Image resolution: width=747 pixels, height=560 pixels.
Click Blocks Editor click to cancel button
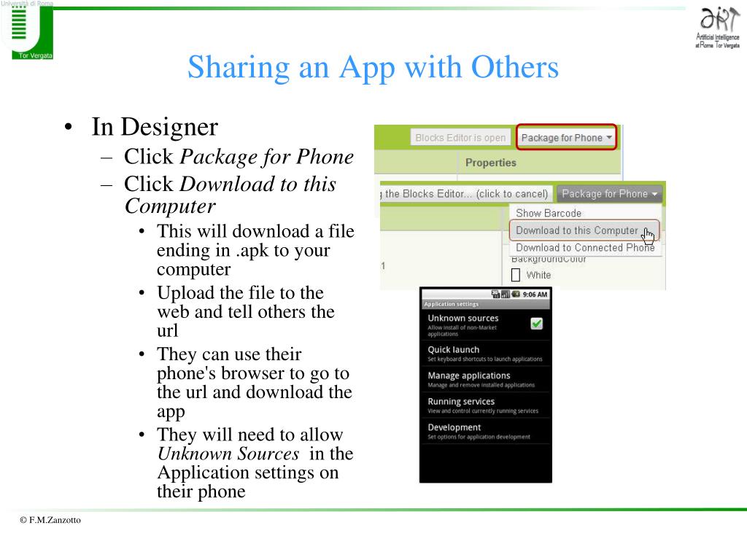tap(466, 194)
